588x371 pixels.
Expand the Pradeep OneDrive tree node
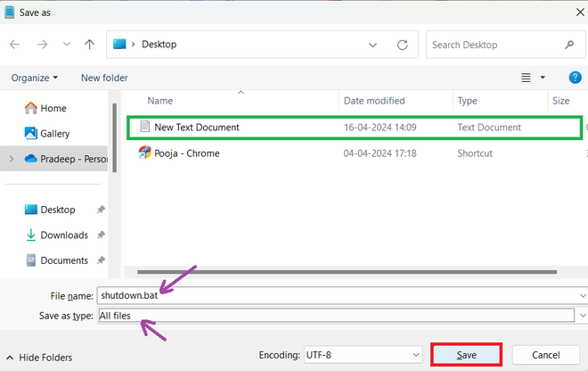click(12, 159)
